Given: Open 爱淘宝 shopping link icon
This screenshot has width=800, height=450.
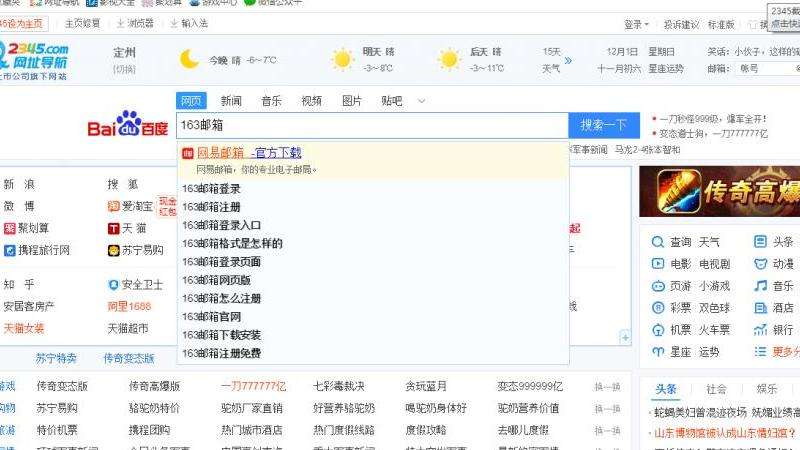Looking at the screenshot, I should 113,206.
